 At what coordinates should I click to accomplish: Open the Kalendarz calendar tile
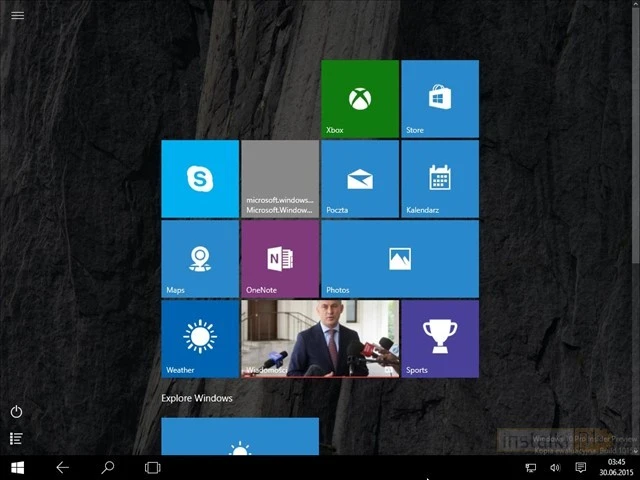(x=440, y=178)
